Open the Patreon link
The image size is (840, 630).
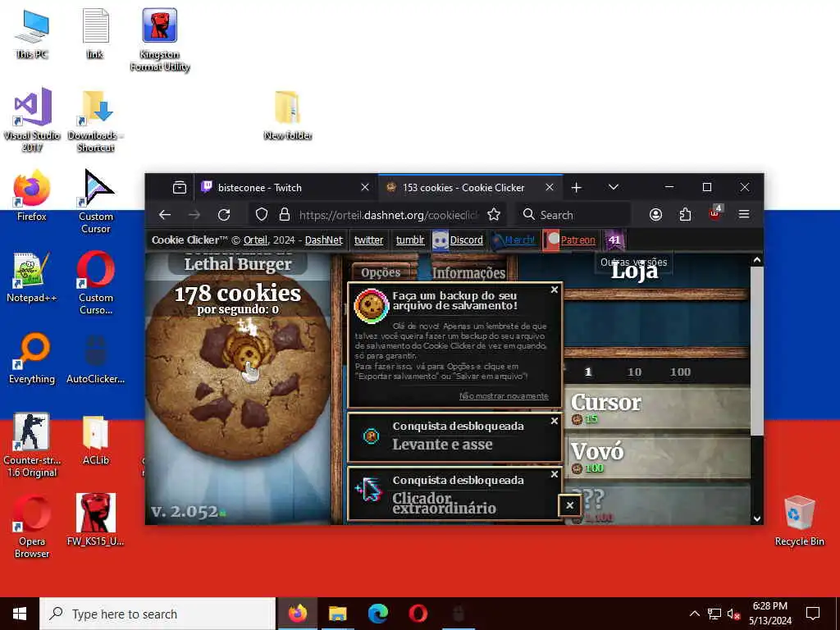pos(571,240)
